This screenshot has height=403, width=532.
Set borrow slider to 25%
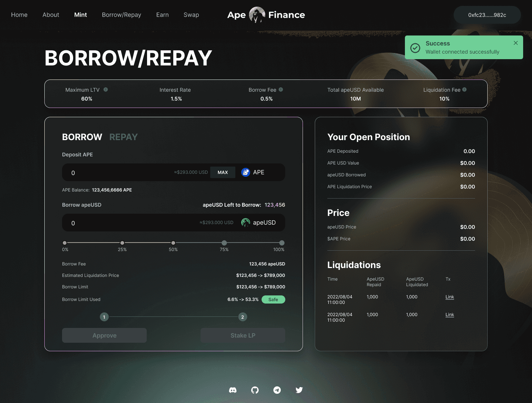[122, 243]
